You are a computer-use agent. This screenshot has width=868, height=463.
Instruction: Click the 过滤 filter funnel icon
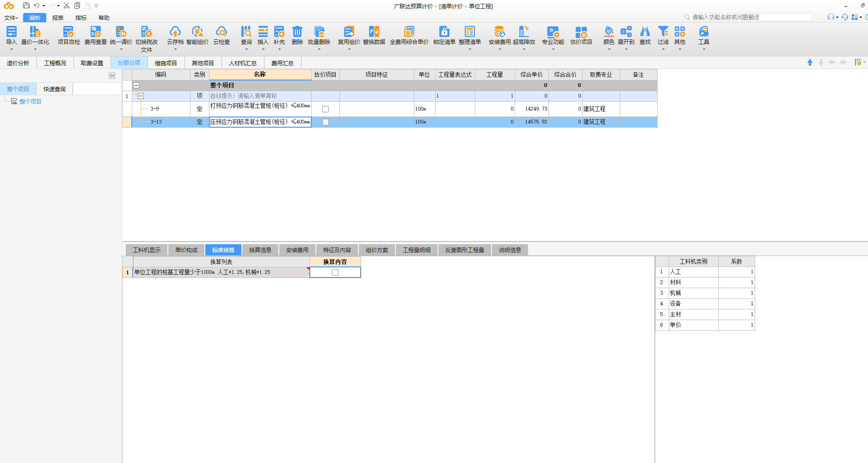[663, 31]
